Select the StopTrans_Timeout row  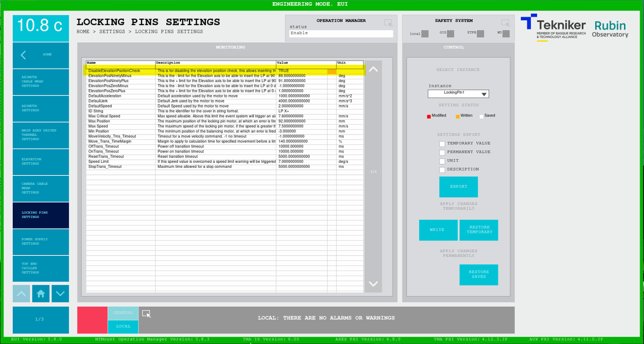(224, 166)
